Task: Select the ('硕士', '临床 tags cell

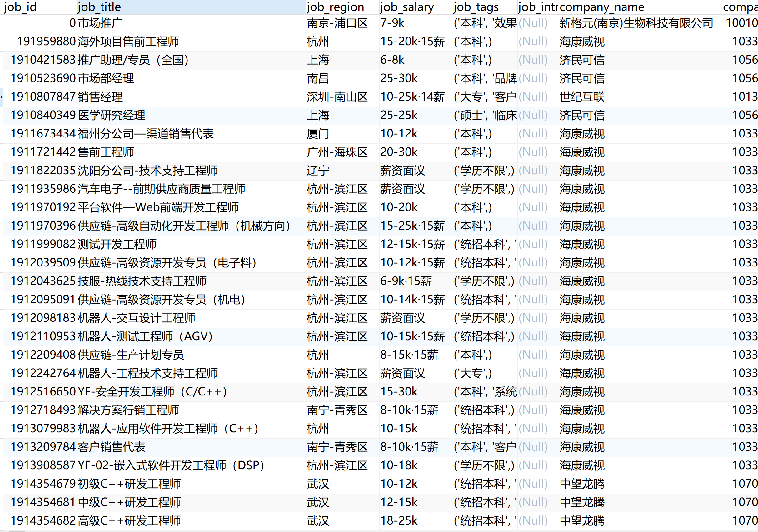Action: point(485,115)
